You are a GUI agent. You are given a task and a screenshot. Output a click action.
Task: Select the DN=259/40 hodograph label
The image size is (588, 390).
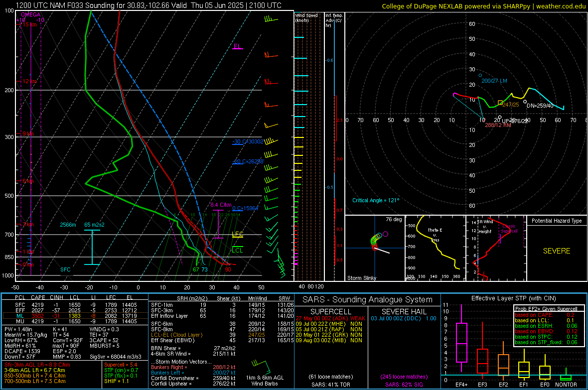point(540,106)
